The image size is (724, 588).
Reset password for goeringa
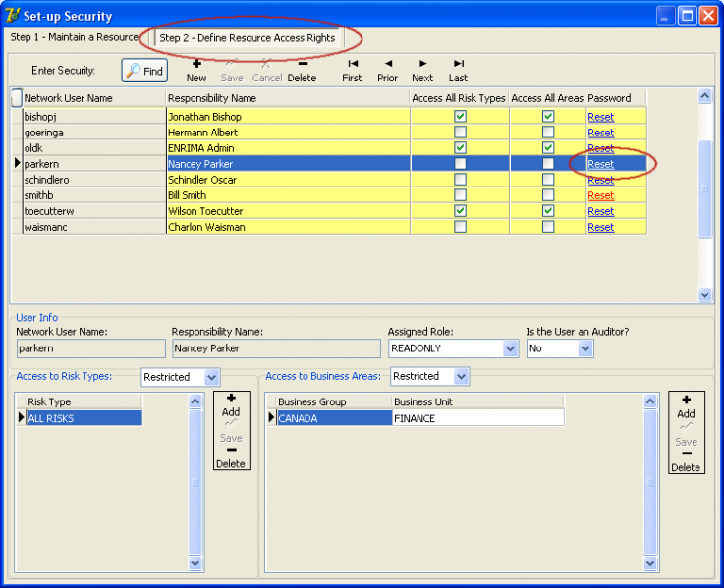(x=601, y=133)
